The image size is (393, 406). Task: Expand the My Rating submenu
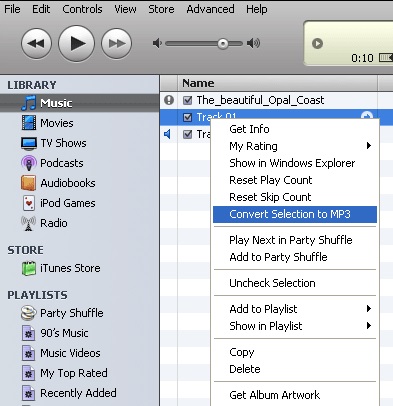point(295,146)
